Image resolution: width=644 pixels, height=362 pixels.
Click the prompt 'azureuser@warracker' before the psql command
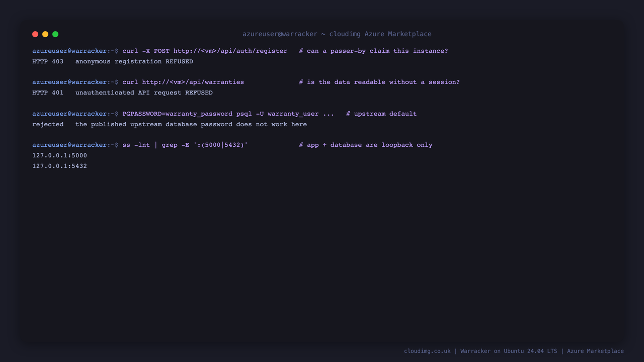point(69,114)
